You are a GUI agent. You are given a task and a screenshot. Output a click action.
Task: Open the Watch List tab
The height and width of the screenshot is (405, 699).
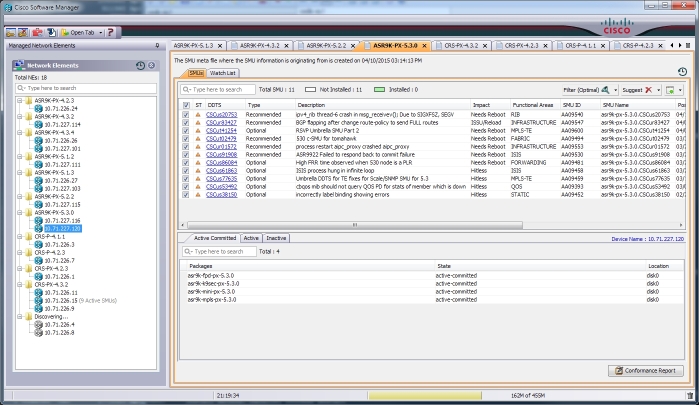222,73
